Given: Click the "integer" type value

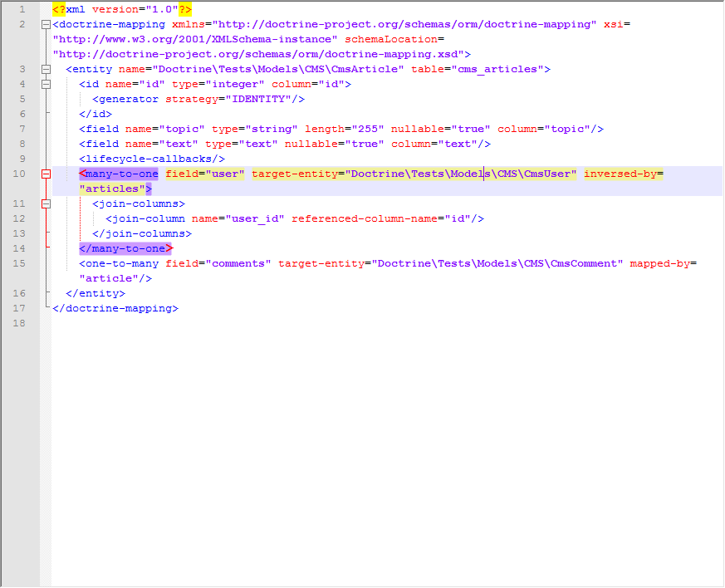Looking at the screenshot, I should click(x=235, y=84).
